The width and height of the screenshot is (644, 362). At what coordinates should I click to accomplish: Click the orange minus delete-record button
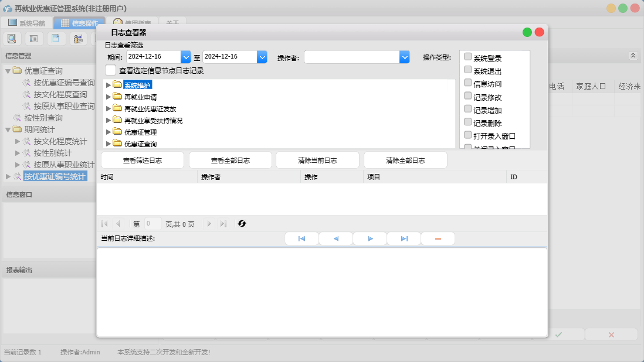[x=438, y=239]
